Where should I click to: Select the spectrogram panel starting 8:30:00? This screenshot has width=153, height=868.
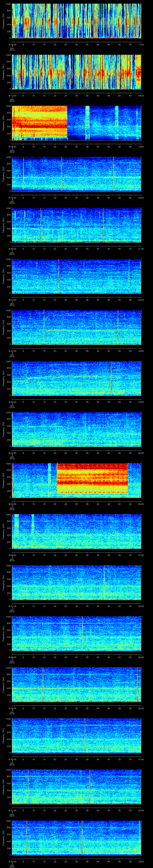tap(77, 736)
